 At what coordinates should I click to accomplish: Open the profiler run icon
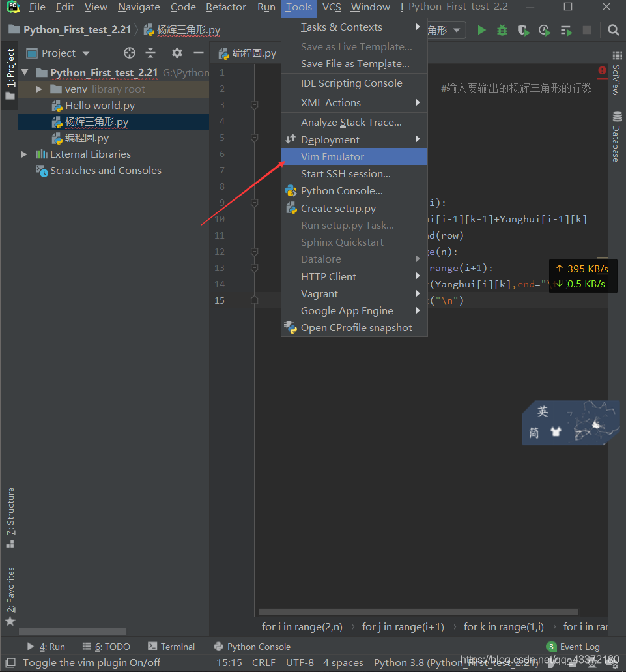tap(545, 31)
